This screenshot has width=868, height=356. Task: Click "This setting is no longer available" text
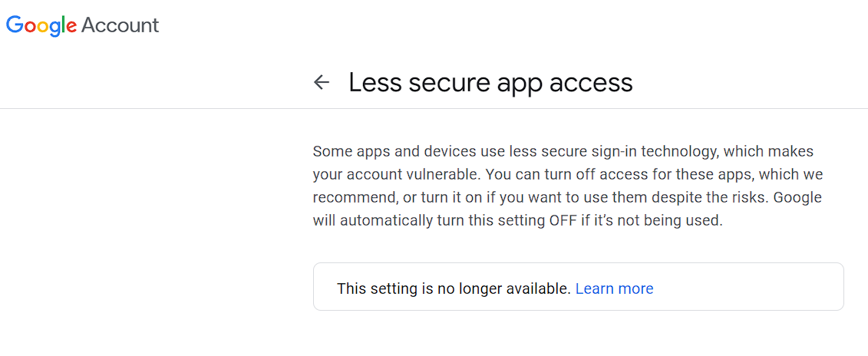click(x=454, y=288)
